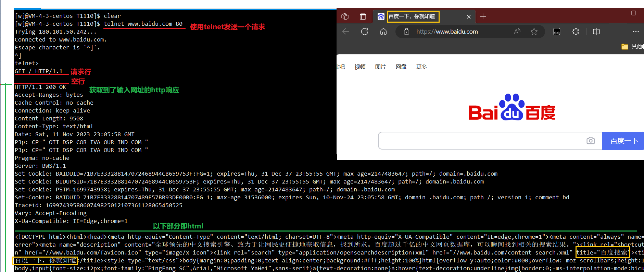Click the camera image-search icon

coord(591,141)
